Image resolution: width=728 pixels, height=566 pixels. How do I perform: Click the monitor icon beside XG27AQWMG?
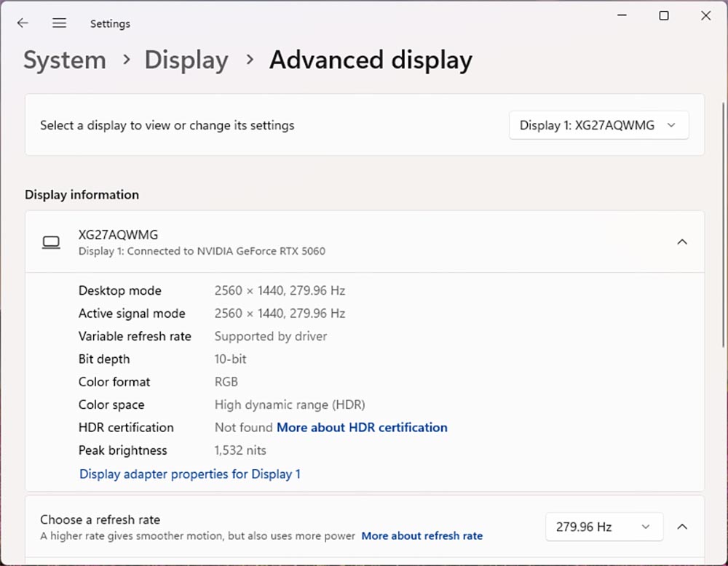coord(51,242)
